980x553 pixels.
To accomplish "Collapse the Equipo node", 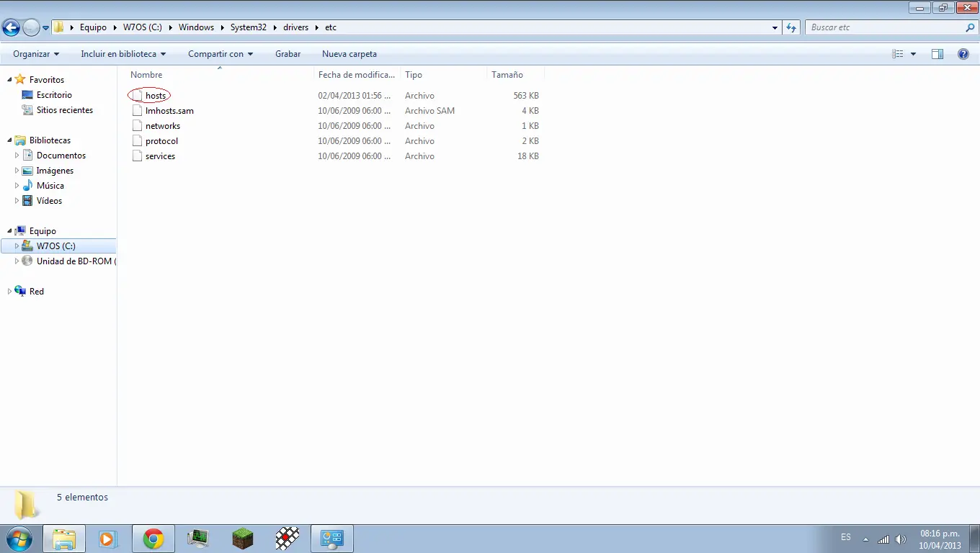I will point(9,230).
